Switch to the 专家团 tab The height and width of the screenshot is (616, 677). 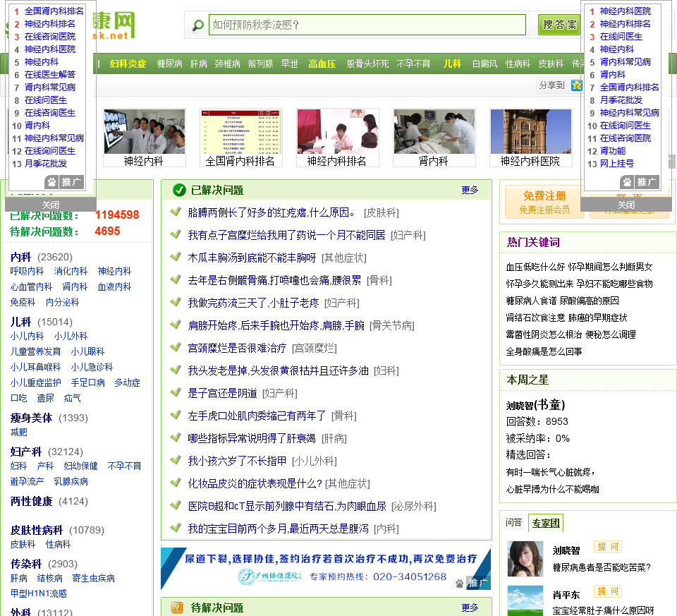(x=546, y=523)
